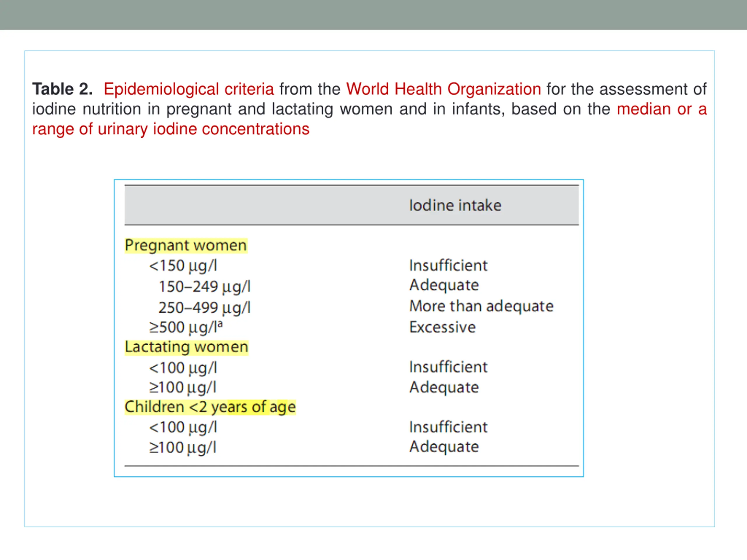This screenshot has height=560, width=747.
Task: Click 'Adequate' in the Lactating women section
Action: (x=444, y=388)
